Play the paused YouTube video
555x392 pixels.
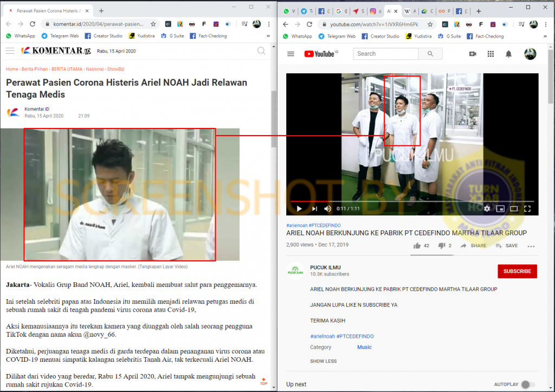point(298,209)
